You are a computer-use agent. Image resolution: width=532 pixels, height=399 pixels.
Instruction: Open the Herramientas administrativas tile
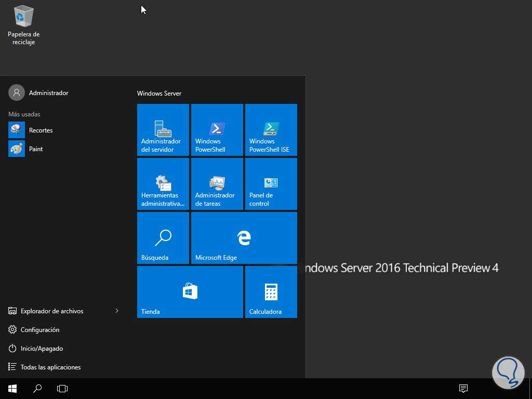(x=163, y=184)
